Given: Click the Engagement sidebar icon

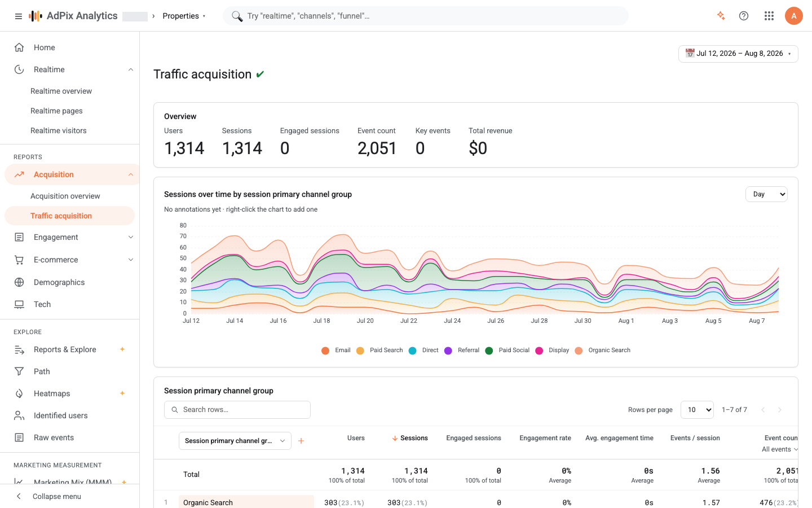Looking at the screenshot, I should click(x=19, y=237).
